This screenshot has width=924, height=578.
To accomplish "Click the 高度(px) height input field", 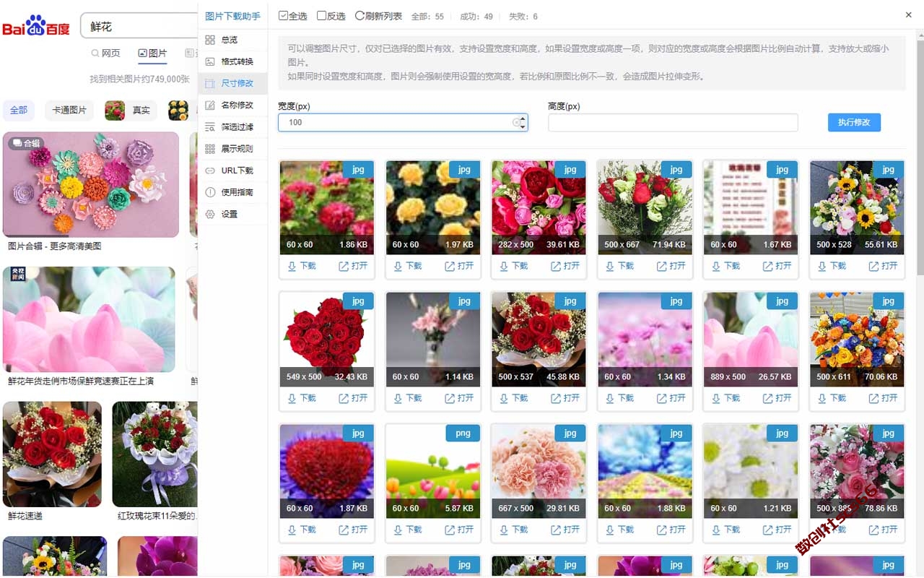I will [x=673, y=123].
